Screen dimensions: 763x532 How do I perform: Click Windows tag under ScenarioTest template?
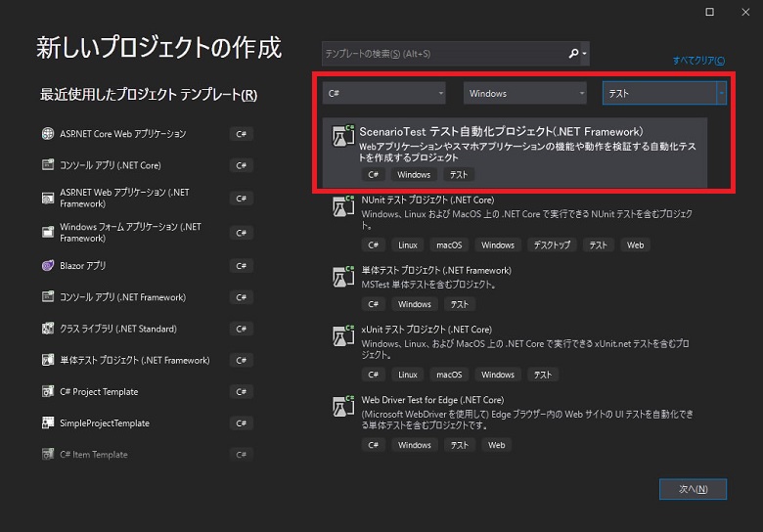(414, 175)
